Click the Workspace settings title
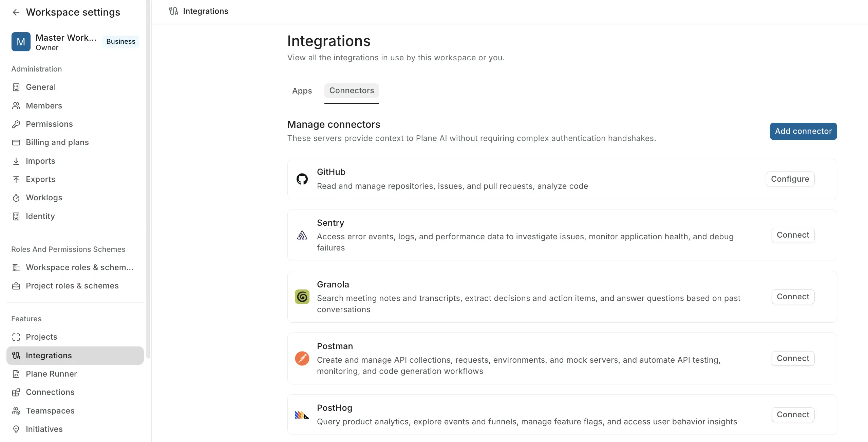This screenshot has width=868, height=442. click(73, 13)
